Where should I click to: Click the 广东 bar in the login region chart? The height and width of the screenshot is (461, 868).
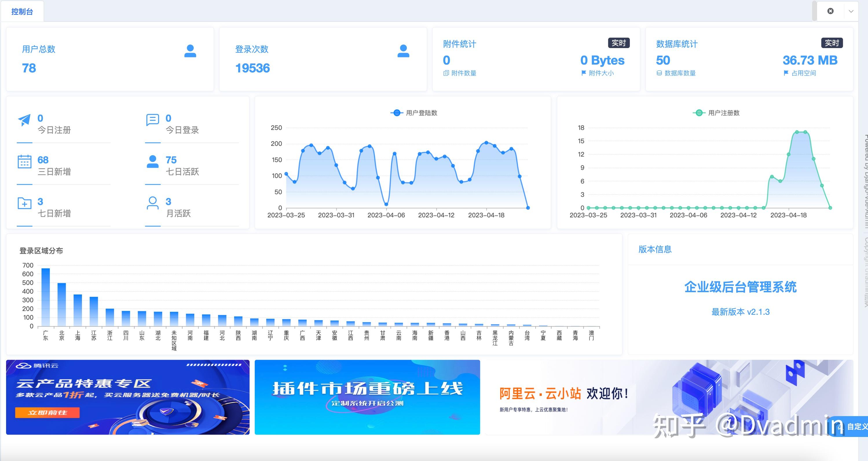[x=45, y=298]
